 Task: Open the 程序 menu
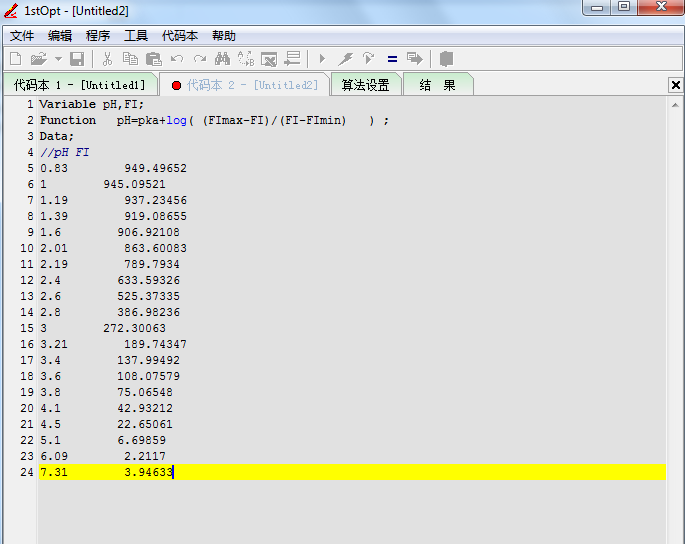[x=98, y=36]
